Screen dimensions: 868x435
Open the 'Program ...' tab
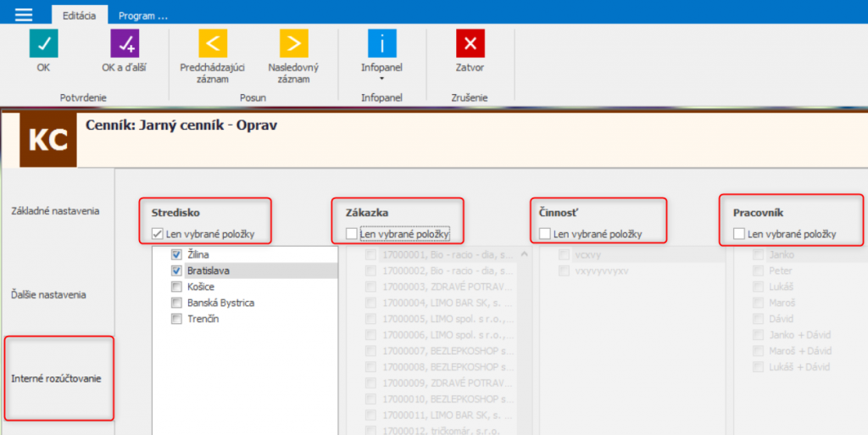click(x=142, y=15)
